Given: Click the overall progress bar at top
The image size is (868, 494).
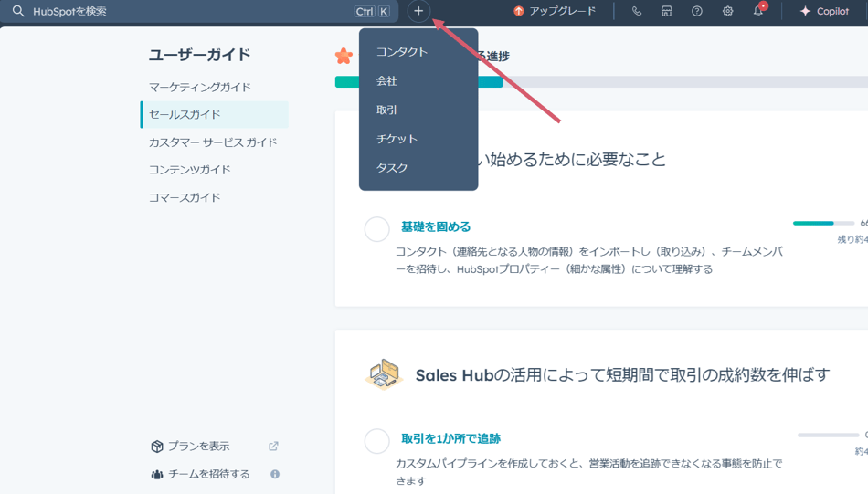Looking at the screenshot, I should [x=601, y=82].
